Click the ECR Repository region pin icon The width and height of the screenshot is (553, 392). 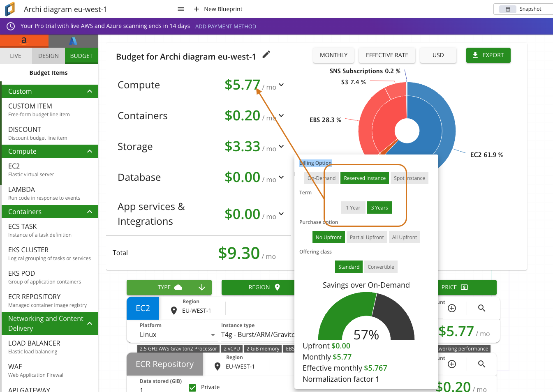(217, 367)
